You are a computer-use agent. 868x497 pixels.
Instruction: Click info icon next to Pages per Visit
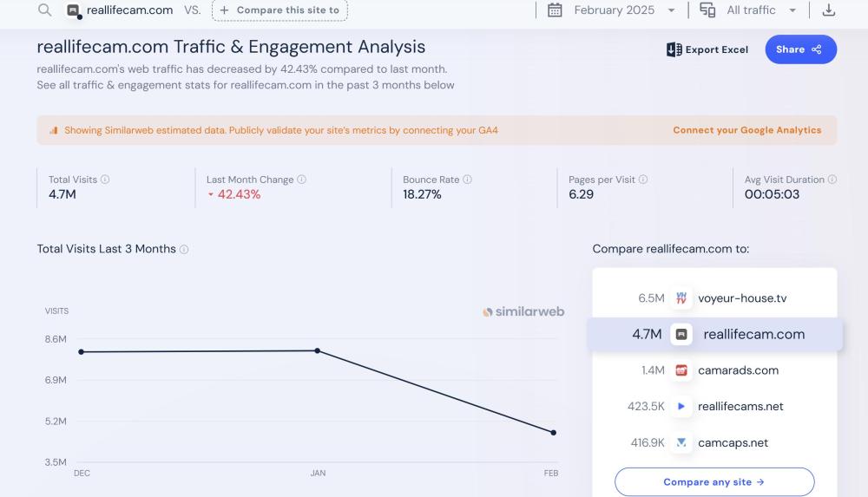point(643,180)
